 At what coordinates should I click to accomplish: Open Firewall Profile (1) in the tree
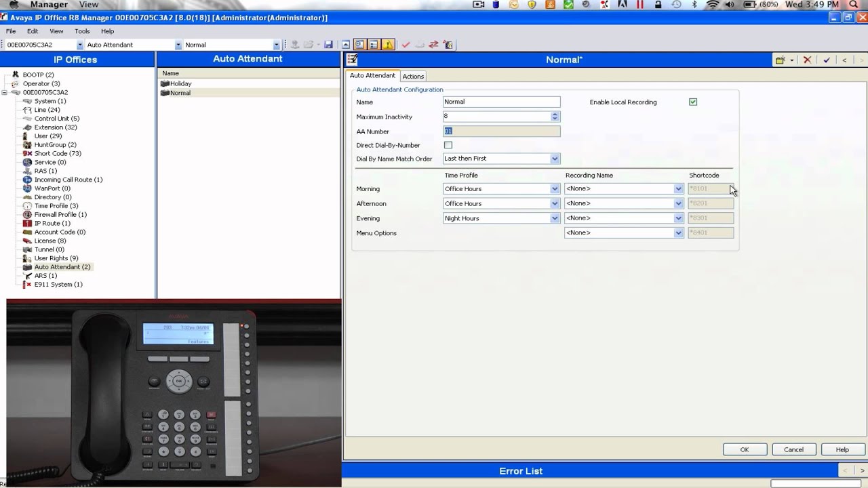60,215
